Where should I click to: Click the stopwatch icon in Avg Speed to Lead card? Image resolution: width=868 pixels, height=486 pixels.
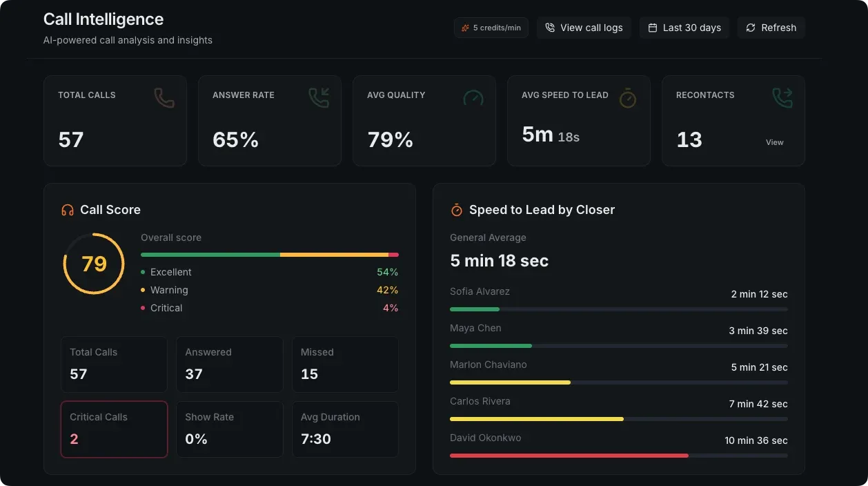pos(628,98)
